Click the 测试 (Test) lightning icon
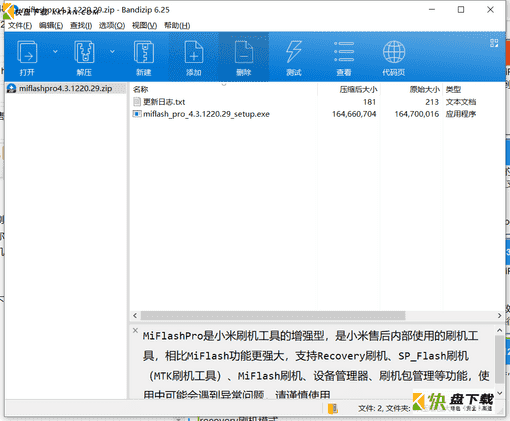The width and height of the screenshot is (510, 421). coord(294,58)
